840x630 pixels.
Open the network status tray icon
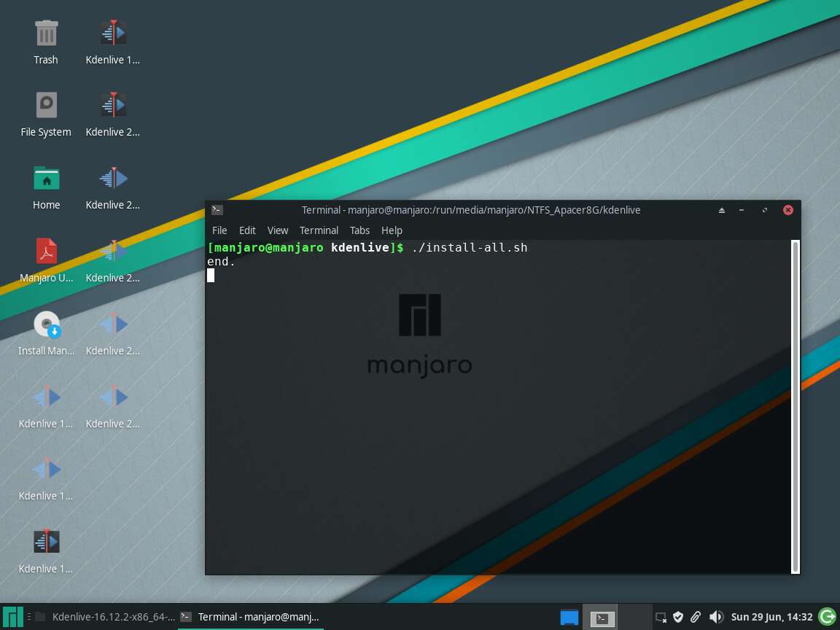(661, 617)
